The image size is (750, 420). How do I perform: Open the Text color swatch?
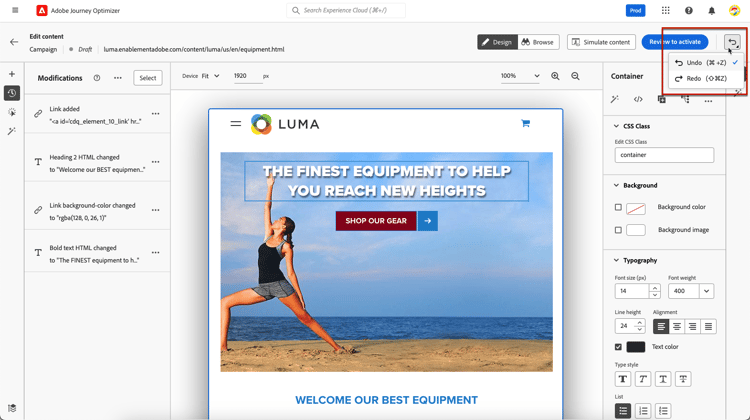pyautogui.click(x=636, y=347)
